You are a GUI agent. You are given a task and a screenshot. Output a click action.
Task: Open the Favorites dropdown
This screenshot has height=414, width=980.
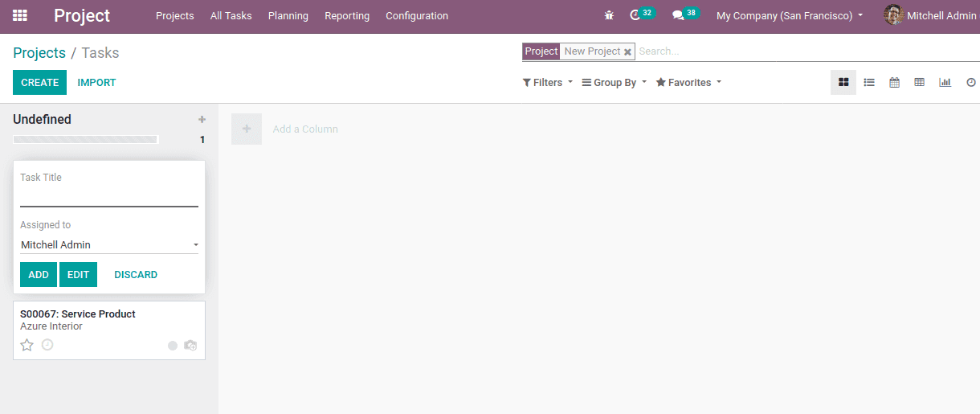(688, 82)
